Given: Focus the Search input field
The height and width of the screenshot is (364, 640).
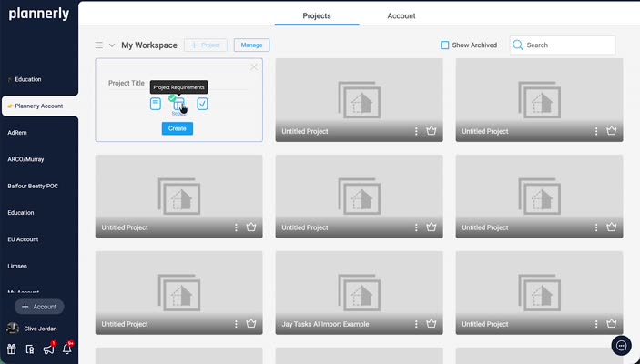Looking at the screenshot, I should [x=563, y=45].
